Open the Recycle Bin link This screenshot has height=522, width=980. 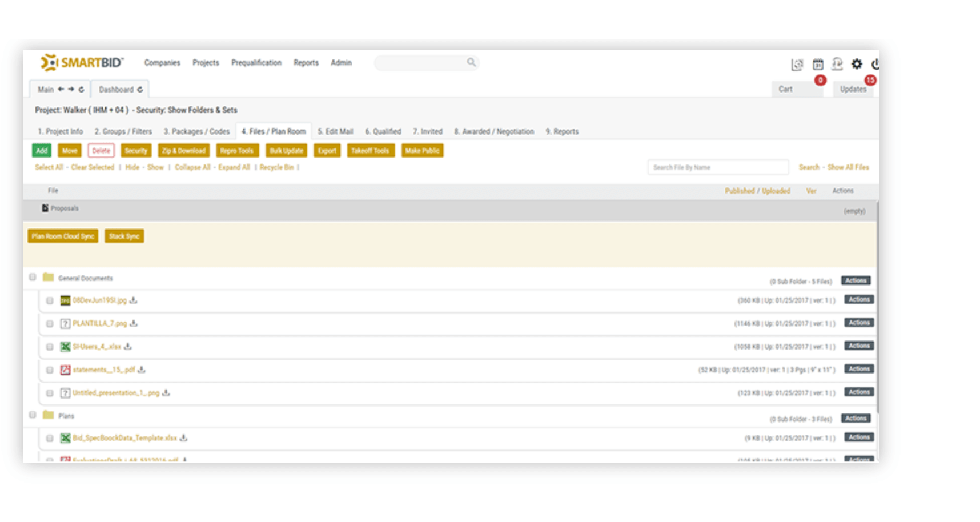[277, 167]
